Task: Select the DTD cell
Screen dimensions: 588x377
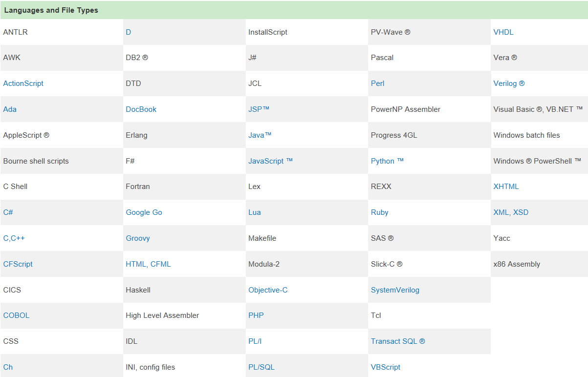Action: coord(184,84)
